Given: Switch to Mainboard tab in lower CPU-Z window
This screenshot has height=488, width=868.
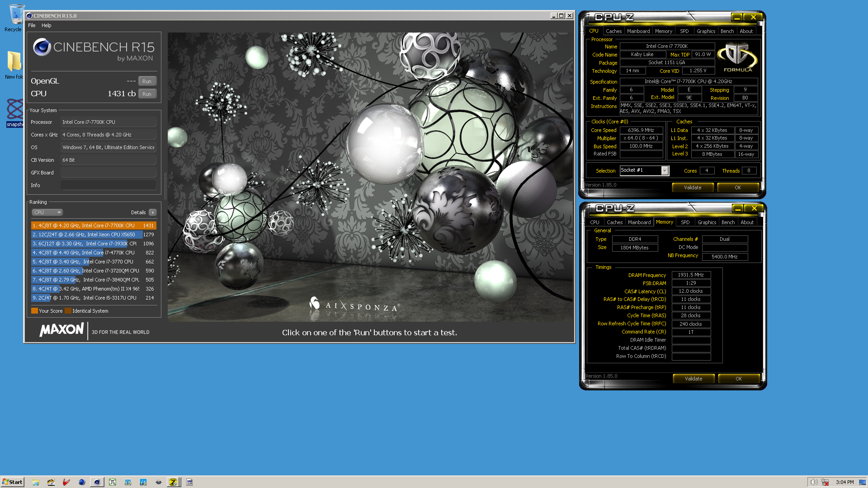Looking at the screenshot, I should click(639, 222).
